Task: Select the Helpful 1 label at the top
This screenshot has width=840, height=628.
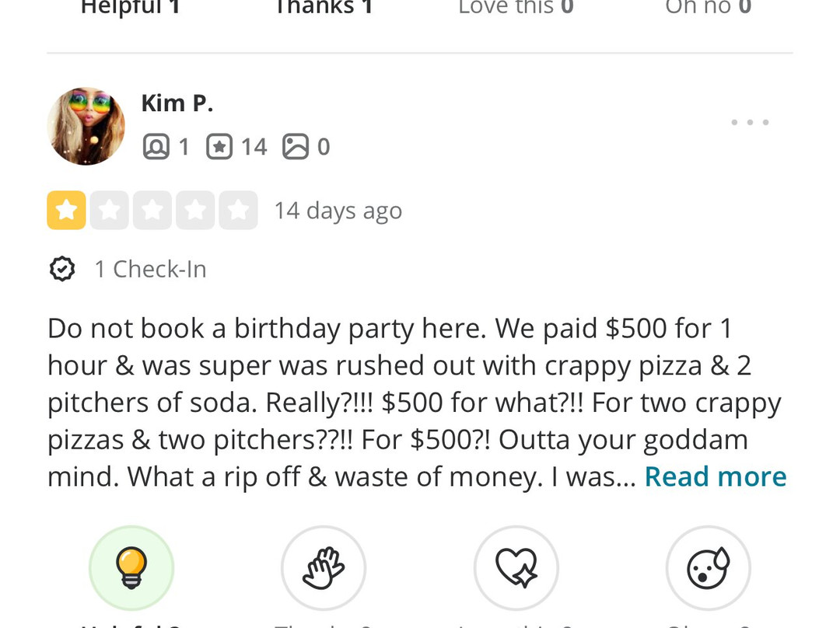Action: [x=131, y=8]
